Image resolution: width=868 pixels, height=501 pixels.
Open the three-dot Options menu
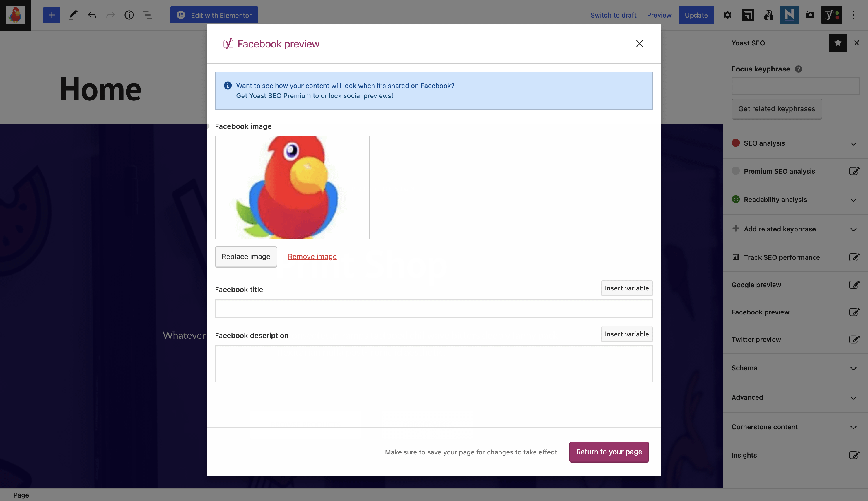point(853,15)
